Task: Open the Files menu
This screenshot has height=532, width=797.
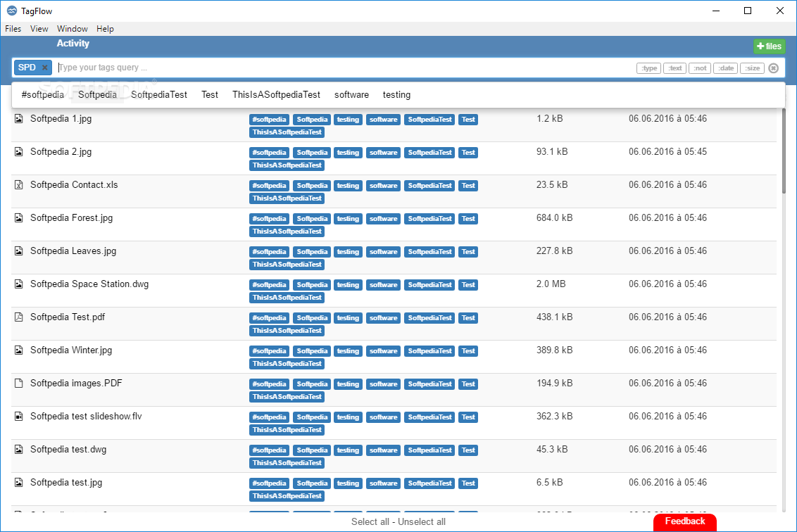Action: [x=13, y=29]
